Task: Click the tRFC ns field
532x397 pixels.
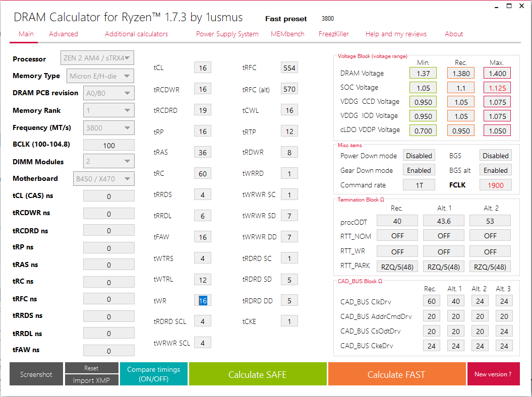Action: coord(108,299)
